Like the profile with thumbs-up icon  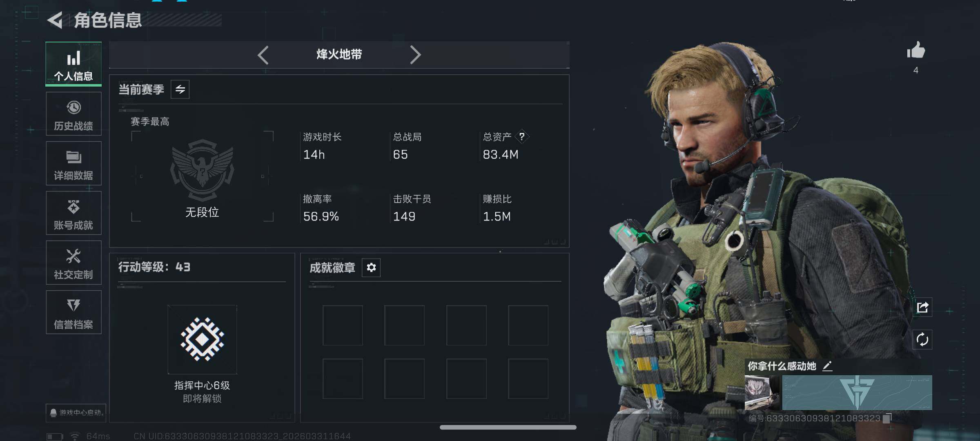916,51
